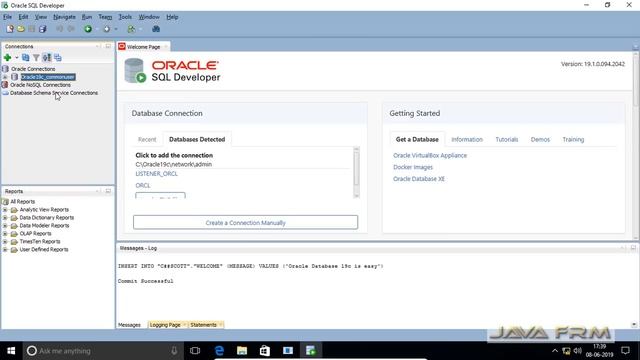Open the Tools menu
The image size is (640, 360).
[125, 17]
